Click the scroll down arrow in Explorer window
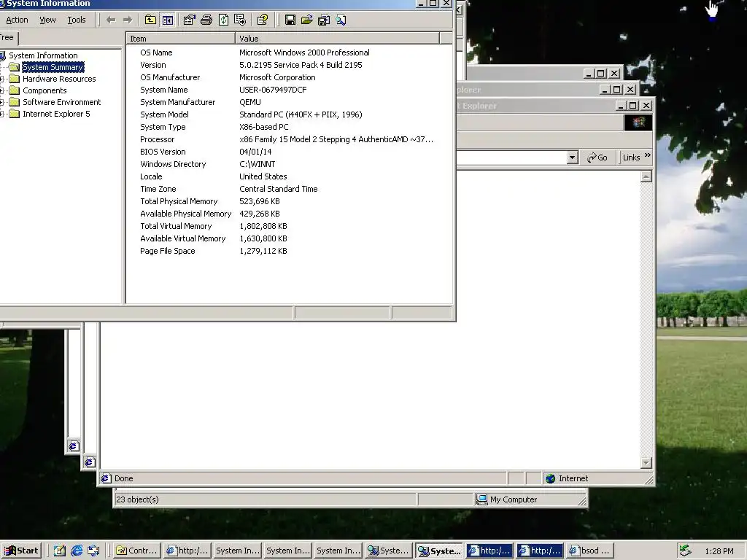 646,462
